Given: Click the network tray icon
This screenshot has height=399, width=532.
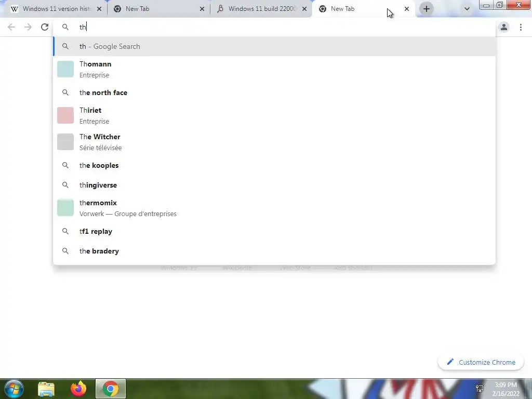Looking at the screenshot, I should tap(480, 389).
